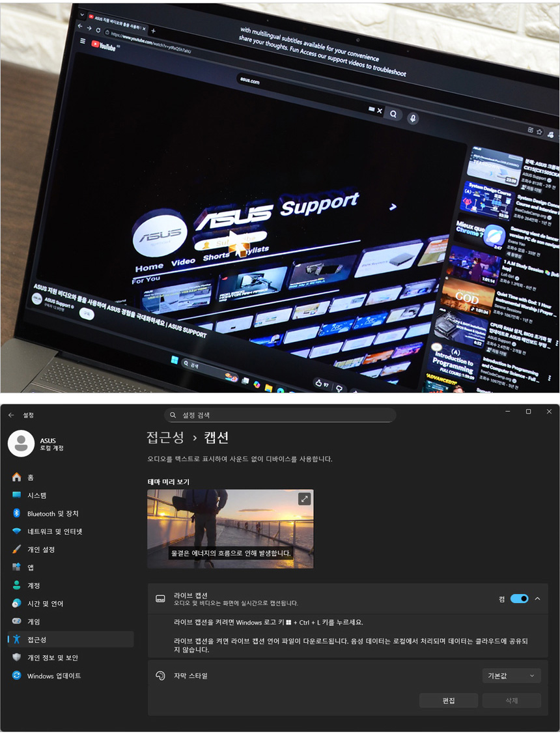Go to 네트워크 및 인터넷 settings

[x=54, y=531]
